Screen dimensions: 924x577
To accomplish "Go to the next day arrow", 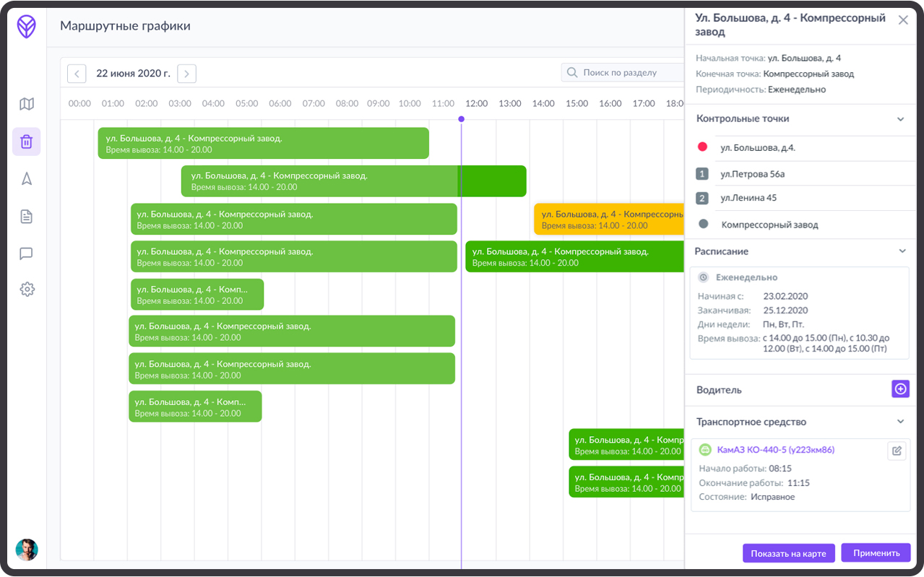I will [x=186, y=74].
